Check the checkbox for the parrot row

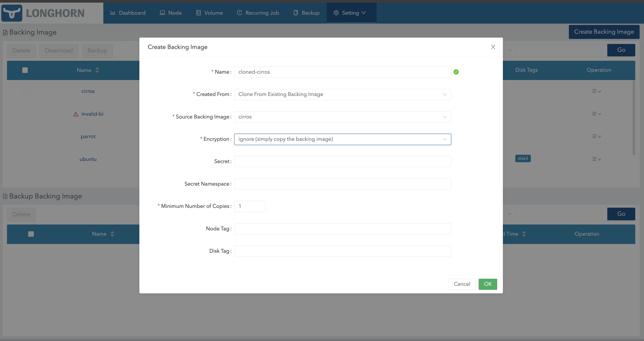(x=25, y=137)
